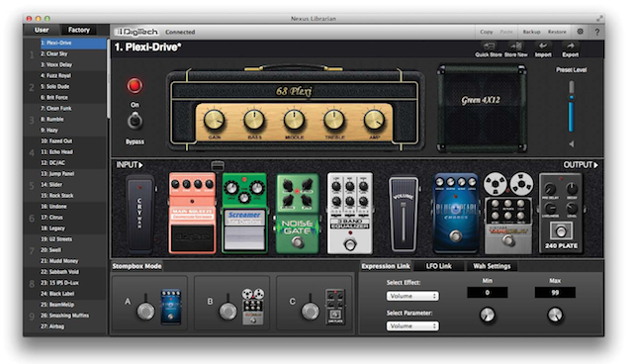Screen dimensions: 633x364
Task: Select the Noise Gate pedal
Action: pyautogui.click(x=297, y=214)
